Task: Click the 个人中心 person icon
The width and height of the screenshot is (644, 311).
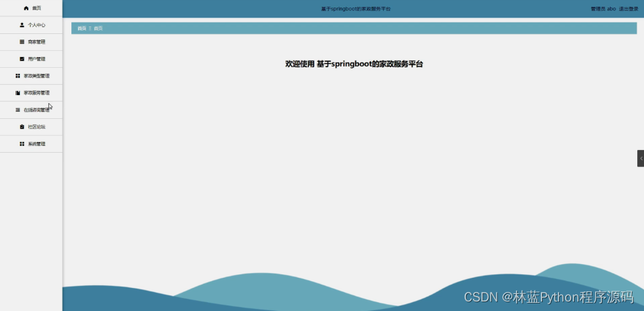Action: [22, 25]
